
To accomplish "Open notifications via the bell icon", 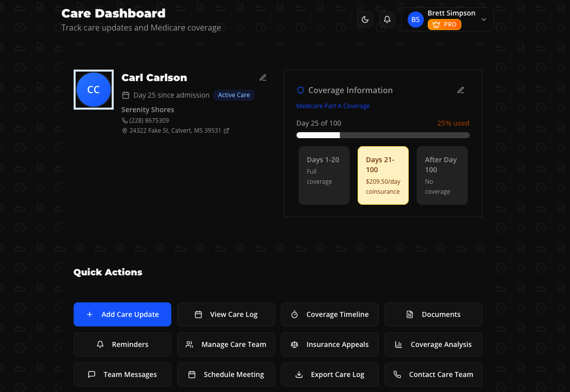I will [387, 20].
